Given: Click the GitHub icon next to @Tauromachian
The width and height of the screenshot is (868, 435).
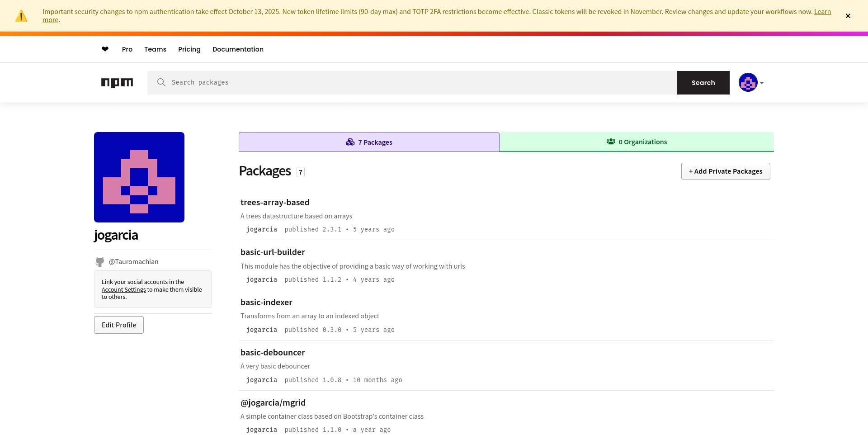Looking at the screenshot, I should (100, 261).
